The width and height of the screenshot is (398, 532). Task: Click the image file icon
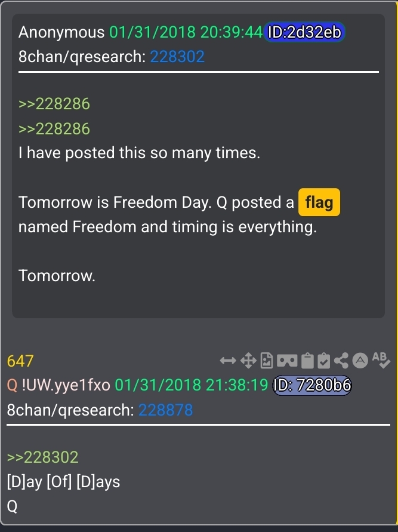click(x=267, y=360)
